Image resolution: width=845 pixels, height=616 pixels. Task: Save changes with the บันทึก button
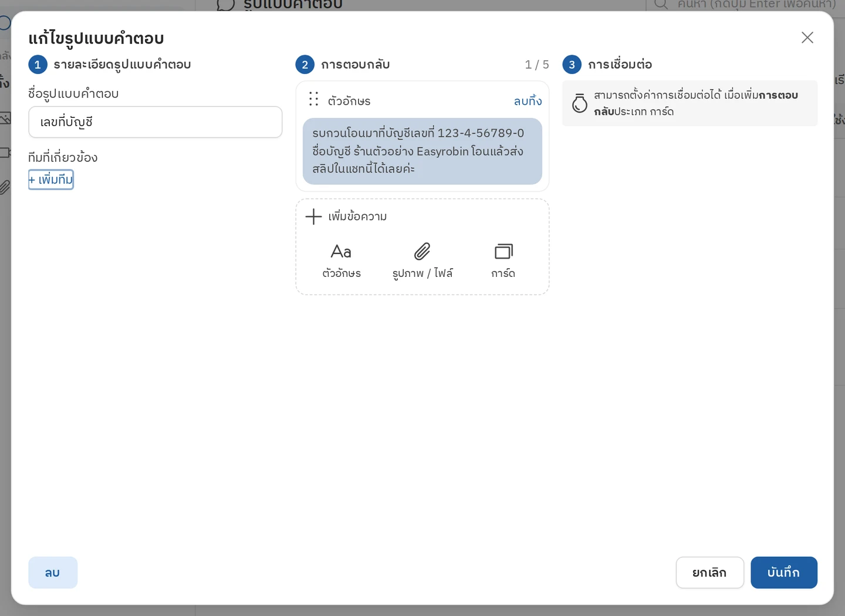784,573
